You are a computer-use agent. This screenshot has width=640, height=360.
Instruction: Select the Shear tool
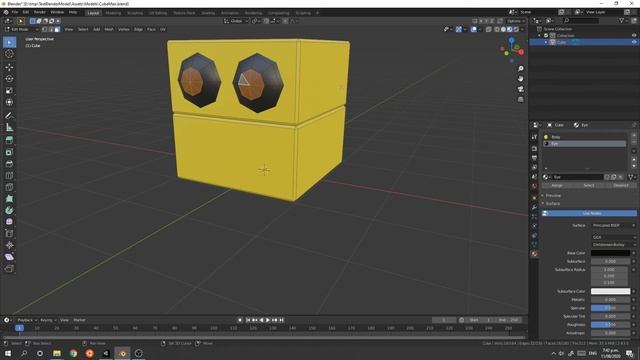(9, 257)
